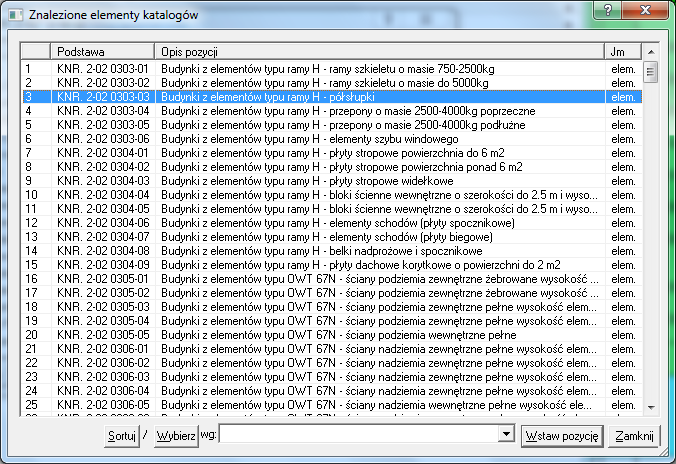This screenshot has width=676, height=464.
Task: Open the wg combo box dropdown arrow
Action: (x=506, y=436)
